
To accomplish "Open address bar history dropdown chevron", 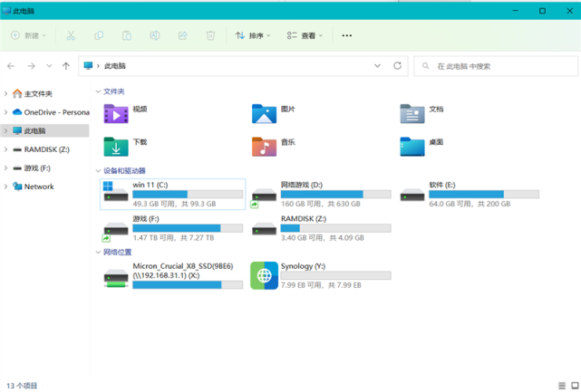I will [x=378, y=66].
